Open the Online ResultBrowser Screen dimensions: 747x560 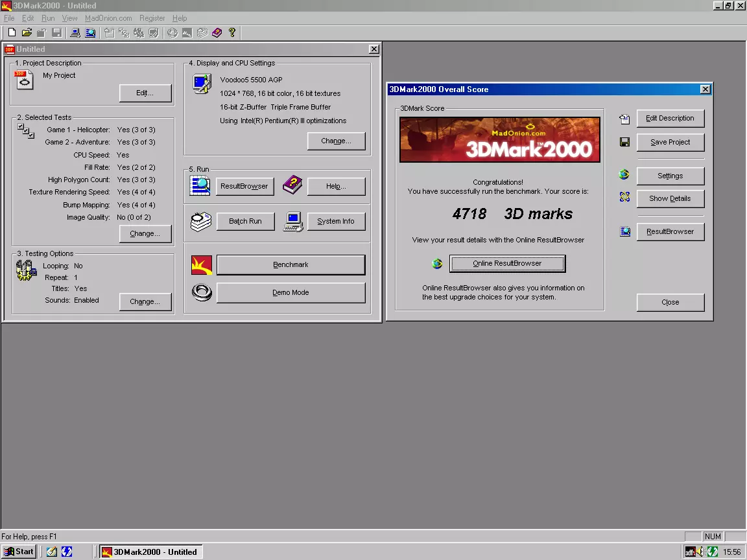tap(507, 263)
